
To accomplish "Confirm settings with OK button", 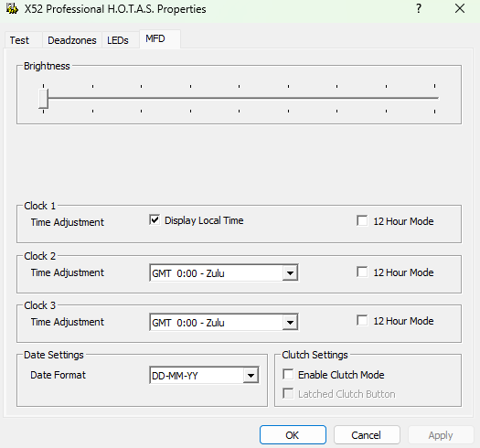I will 293,435.
